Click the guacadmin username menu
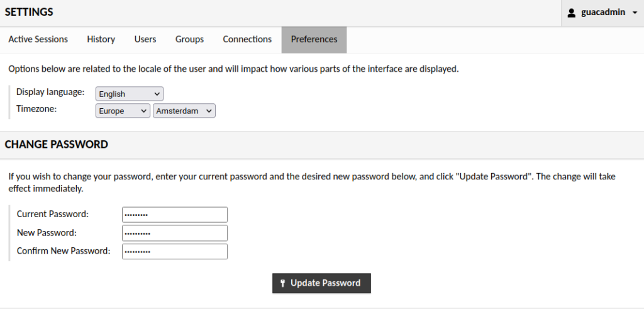Image resolution: width=644 pixels, height=309 pixels. pos(602,13)
